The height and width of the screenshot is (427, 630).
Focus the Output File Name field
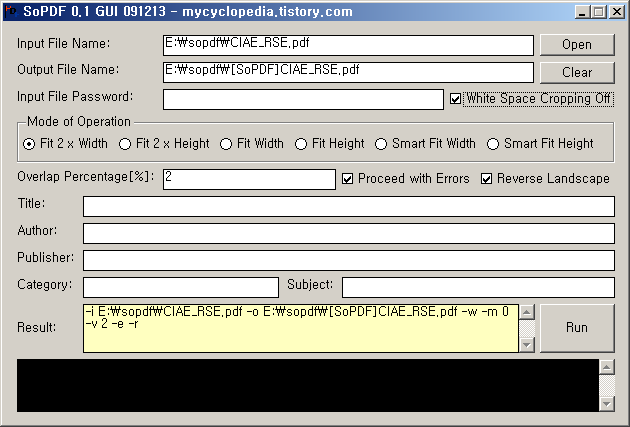(x=348, y=72)
